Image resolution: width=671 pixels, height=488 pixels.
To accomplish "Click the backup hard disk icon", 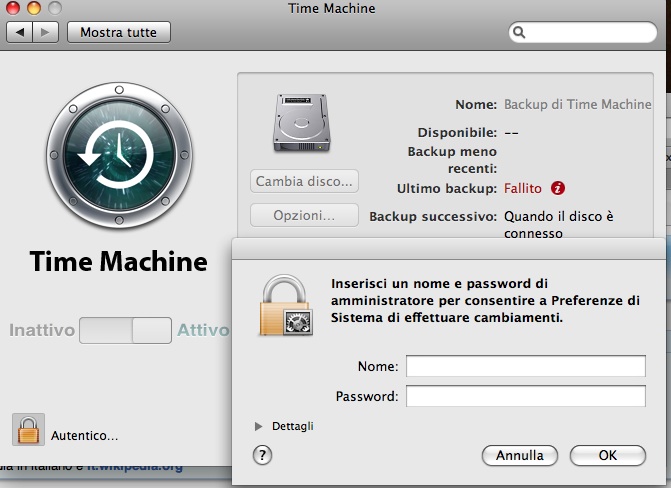I will point(302,122).
